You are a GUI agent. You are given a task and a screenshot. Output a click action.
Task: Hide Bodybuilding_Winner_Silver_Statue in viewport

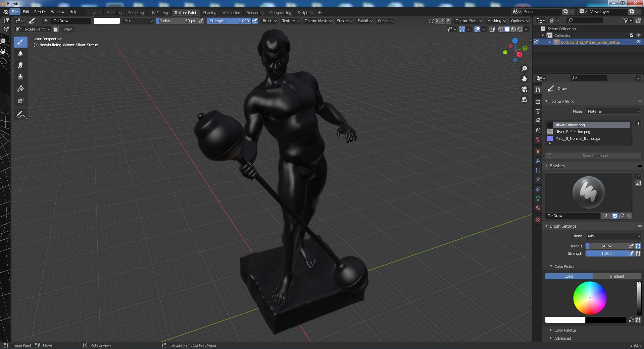click(638, 42)
